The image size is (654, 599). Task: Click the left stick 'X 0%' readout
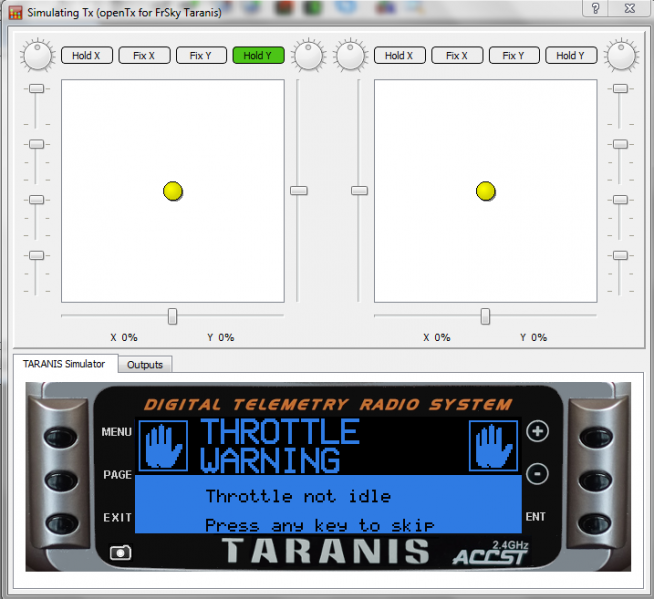(124, 337)
